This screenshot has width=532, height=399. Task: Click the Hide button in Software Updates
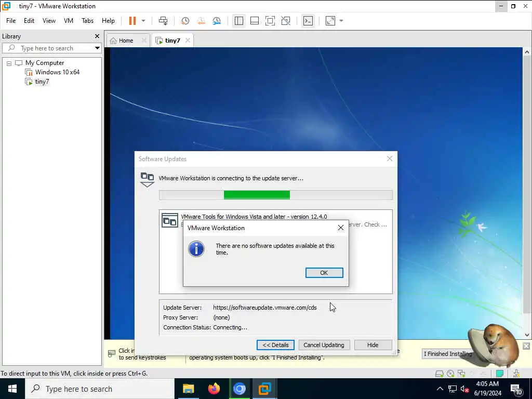[373, 345]
